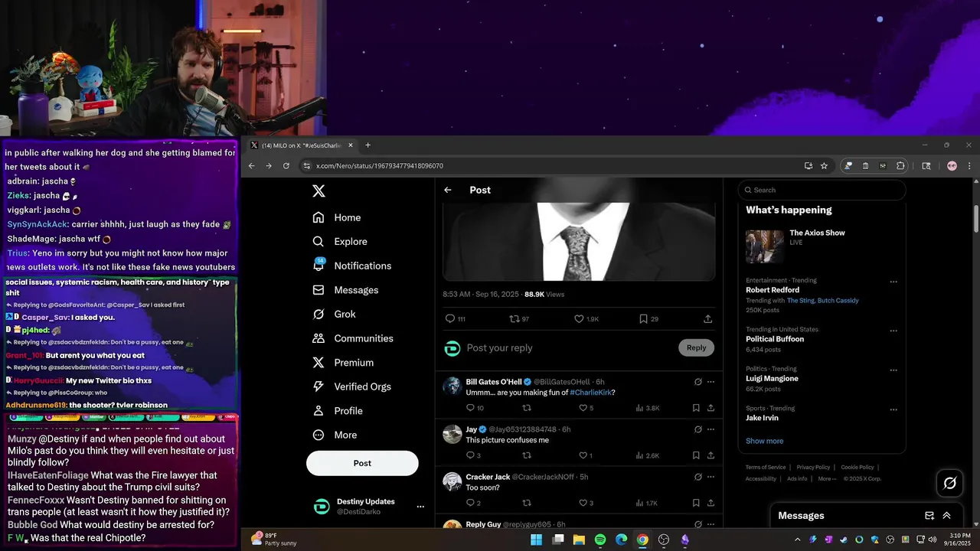Open Grok in the X sidebar
The image size is (980, 551).
335,314
